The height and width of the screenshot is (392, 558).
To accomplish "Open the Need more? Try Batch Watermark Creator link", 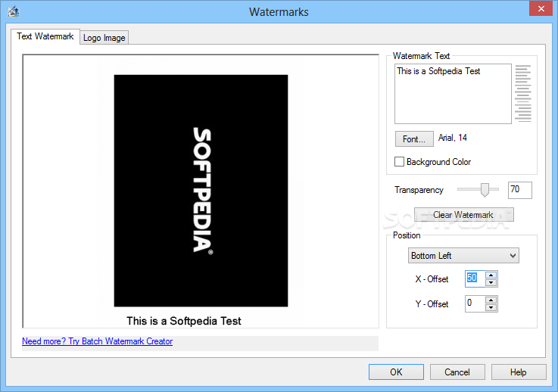I will pos(97,341).
